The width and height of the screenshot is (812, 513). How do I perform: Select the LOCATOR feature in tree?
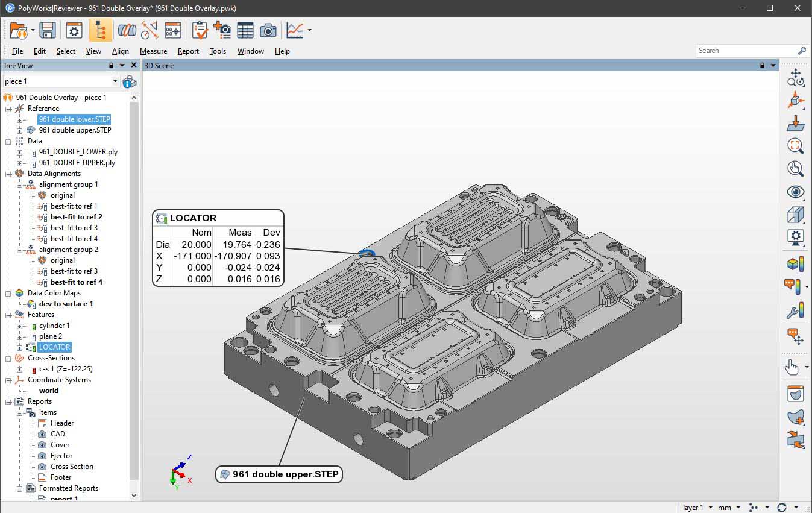pos(55,347)
